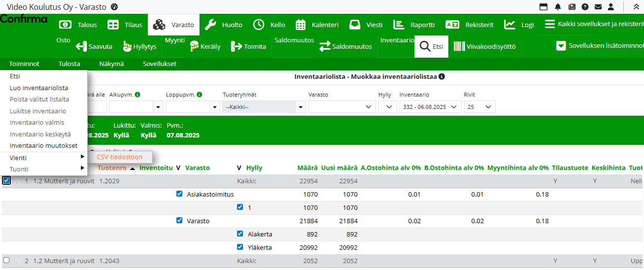Open the Rivit dropdown set to 25

tap(479, 107)
